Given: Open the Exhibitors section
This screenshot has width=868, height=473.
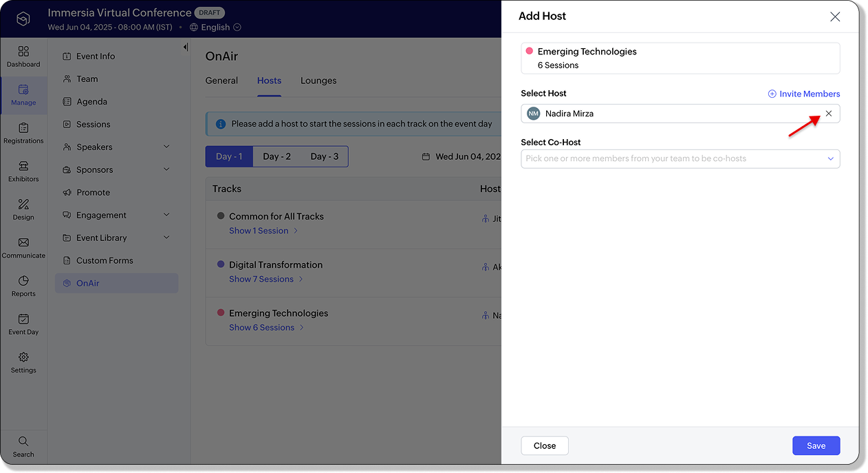Looking at the screenshot, I should click(23, 171).
